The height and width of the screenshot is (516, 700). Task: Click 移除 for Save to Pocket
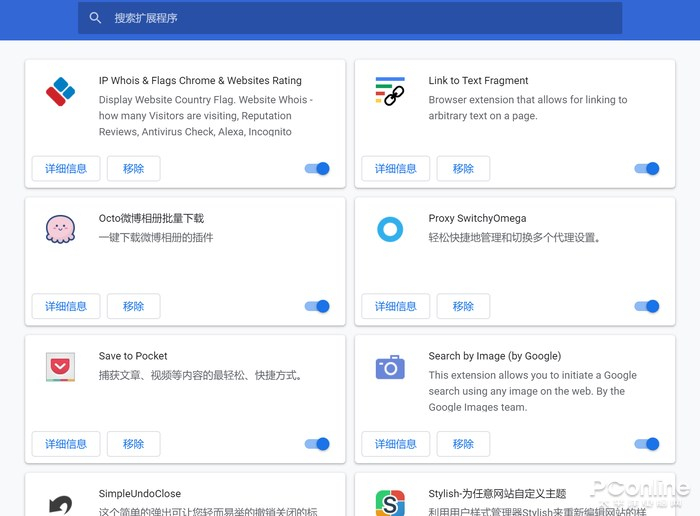133,444
